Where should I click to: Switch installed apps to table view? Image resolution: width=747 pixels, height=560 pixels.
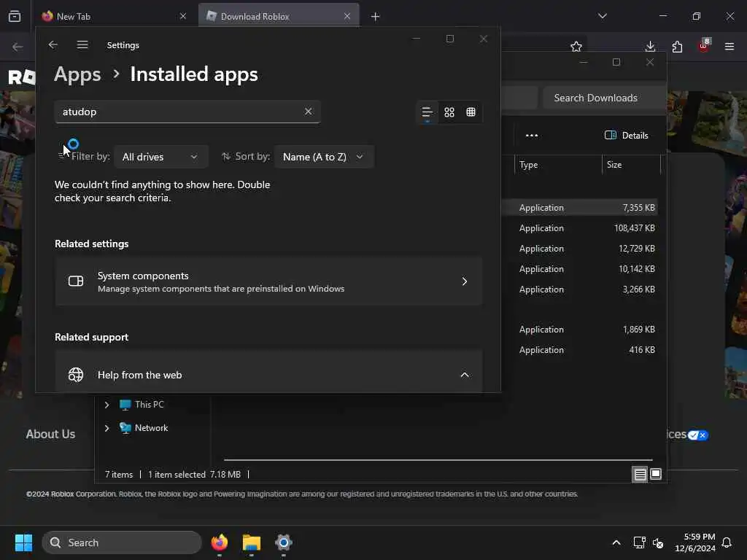click(x=471, y=112)
